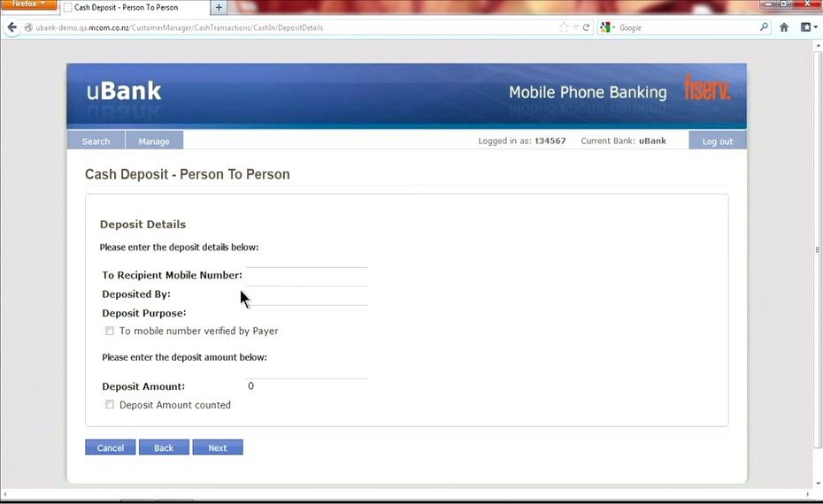
Task: Click the Deposit Details heading
Action: pos(142,225)
